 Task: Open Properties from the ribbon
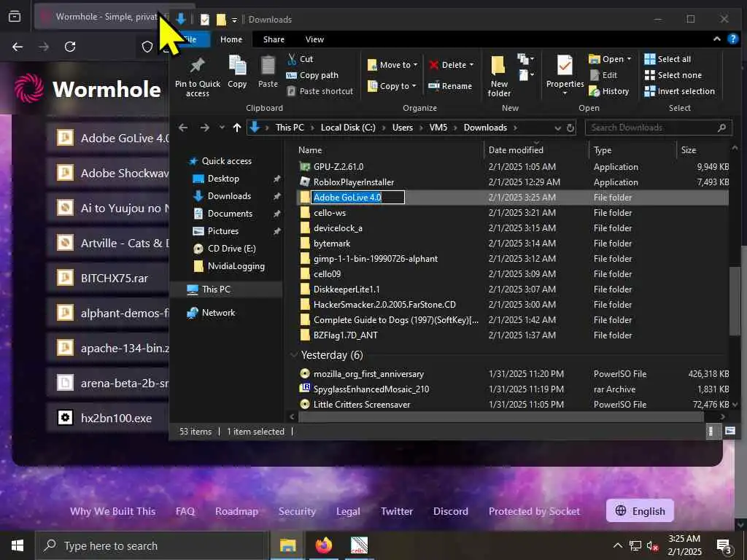pyautogui.click(x=565, y=75)
